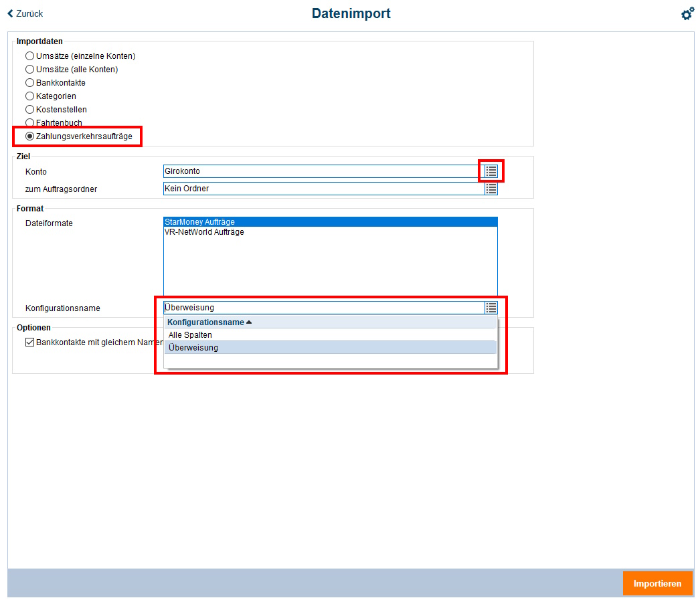Click the Konfigurationsname list icon
The width and height of the screenshot is (700, 600).
tap(491, 308)
